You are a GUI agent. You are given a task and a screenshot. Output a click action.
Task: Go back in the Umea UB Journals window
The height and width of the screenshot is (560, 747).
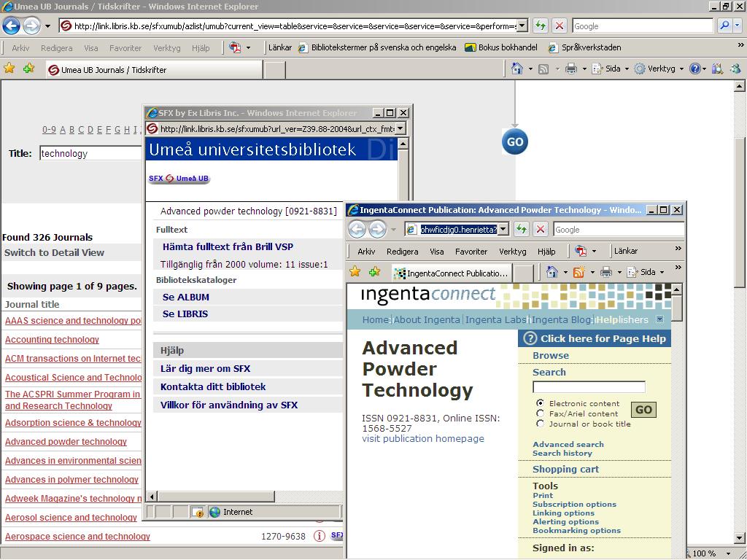click(11, 26)
